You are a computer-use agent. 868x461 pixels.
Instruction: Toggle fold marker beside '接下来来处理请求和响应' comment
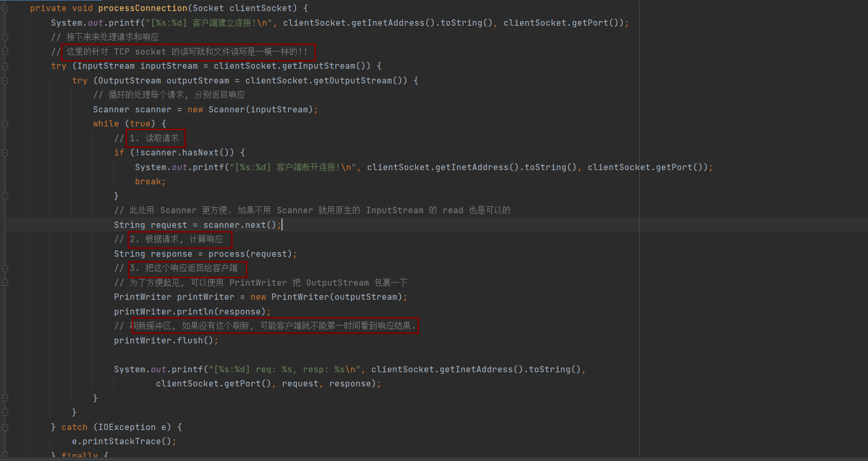[x=5, y=37]
